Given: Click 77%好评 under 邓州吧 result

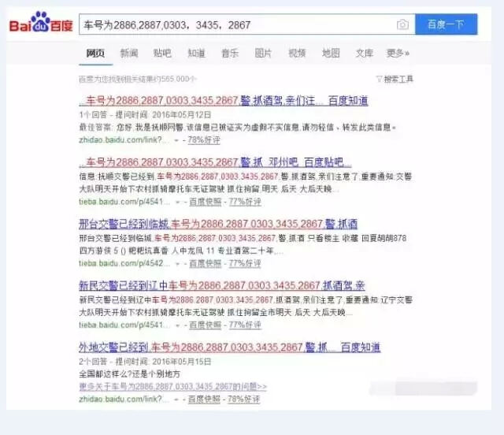Looking at the screenshot, I should point(245,202).
